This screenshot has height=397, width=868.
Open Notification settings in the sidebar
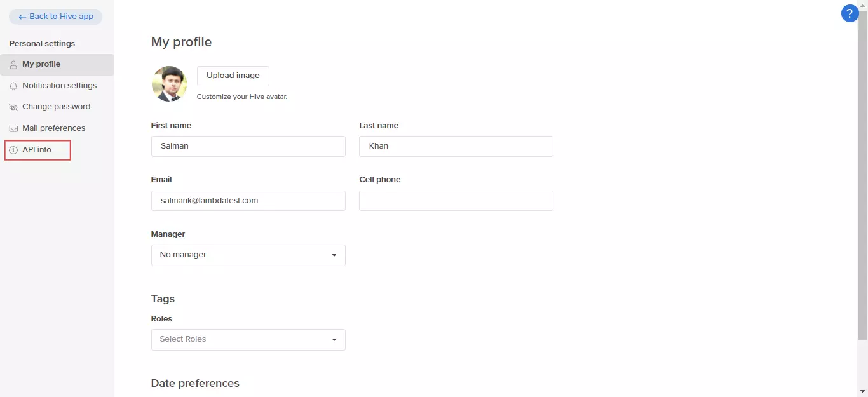coord(59,86)
